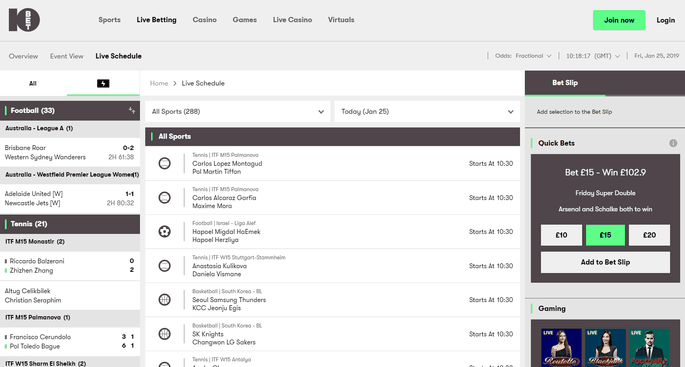This screenshot has width=685, height=367.
Task: Go to Casino section
Action: 204,20
